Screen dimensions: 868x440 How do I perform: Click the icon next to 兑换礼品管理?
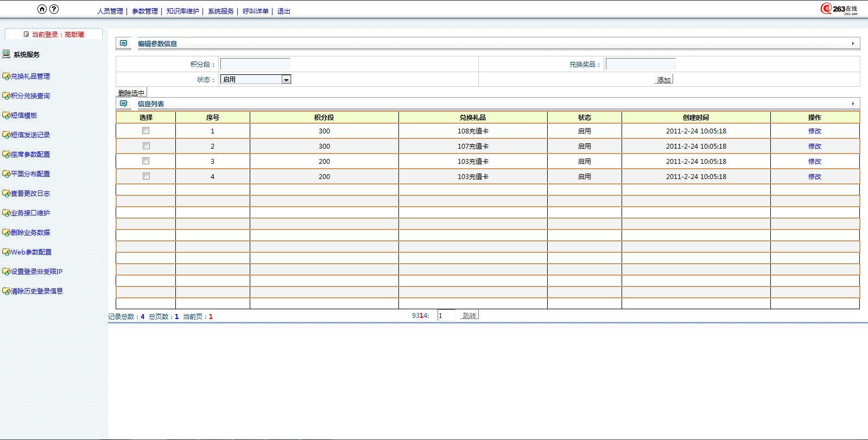6,76
